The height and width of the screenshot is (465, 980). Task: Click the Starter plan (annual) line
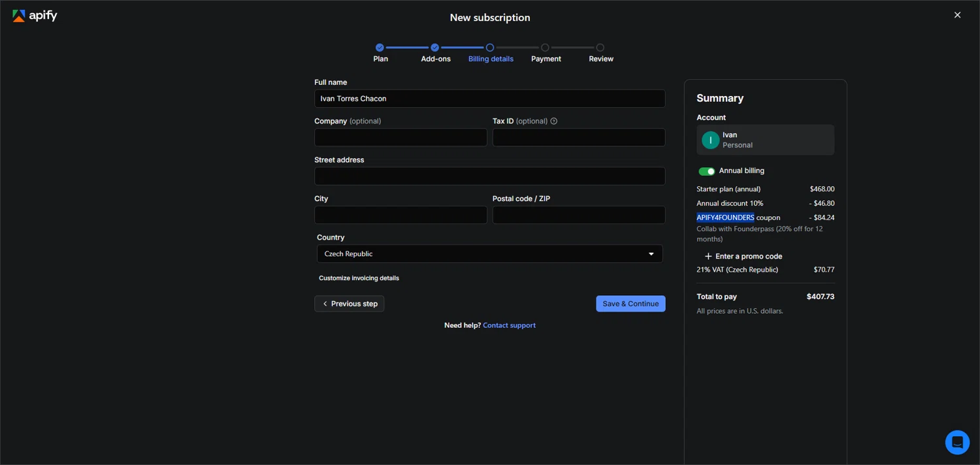765,189
